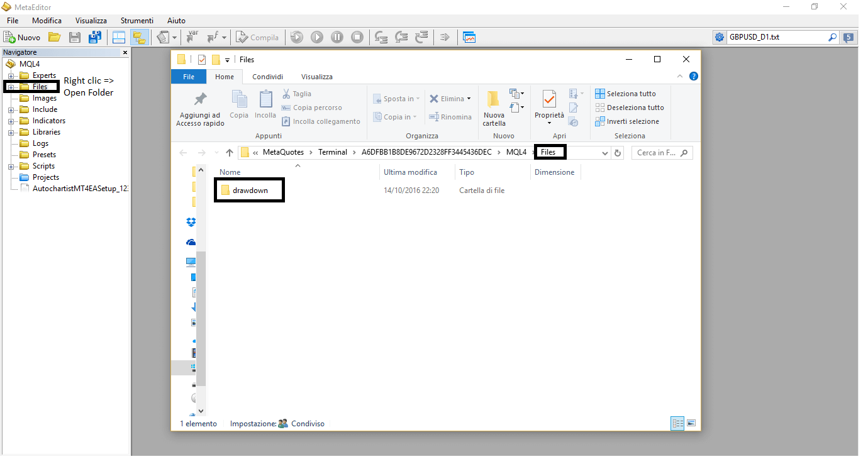Open the Strumenti menu

coord(137,21)
